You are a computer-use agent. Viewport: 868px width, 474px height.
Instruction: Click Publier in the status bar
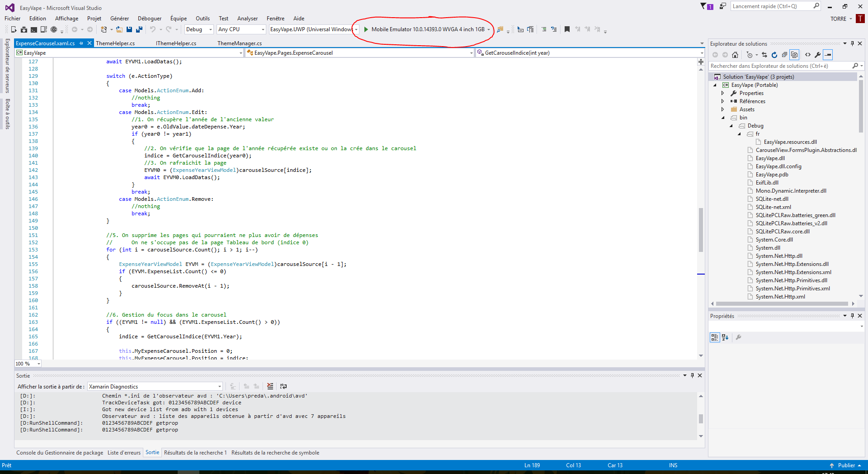pyautogui.click(x=846, y=465)
